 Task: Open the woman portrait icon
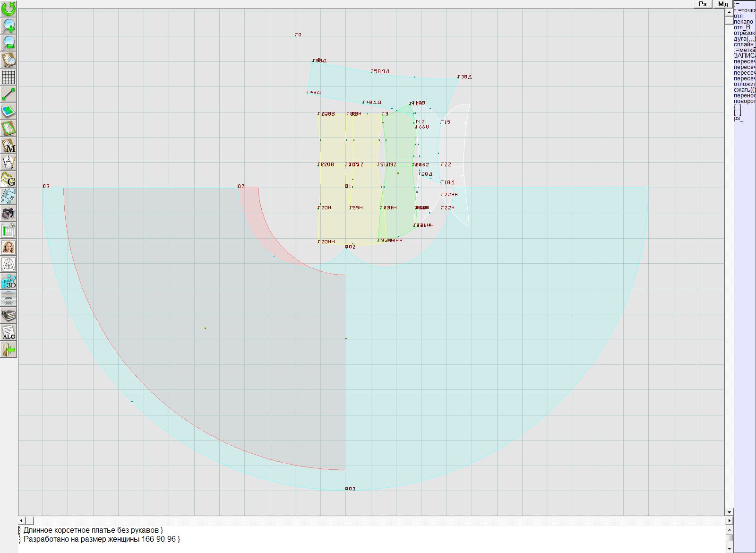(9, 247)
